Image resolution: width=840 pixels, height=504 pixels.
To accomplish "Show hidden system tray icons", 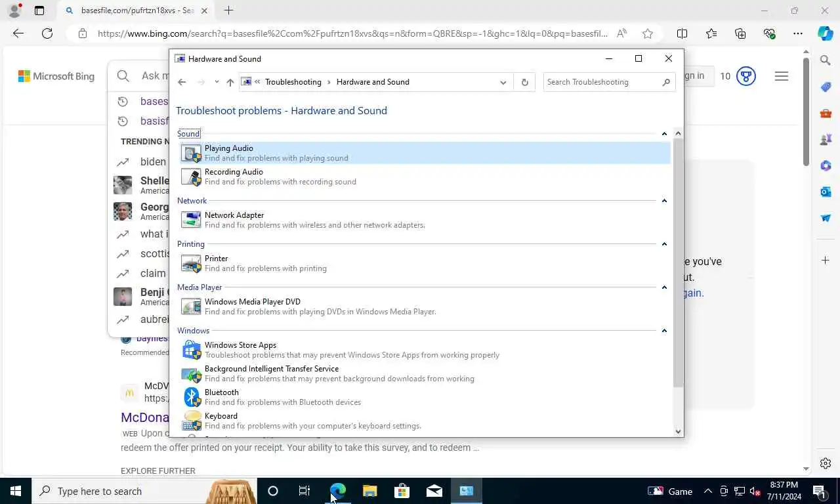I will [x=707, y=491].
